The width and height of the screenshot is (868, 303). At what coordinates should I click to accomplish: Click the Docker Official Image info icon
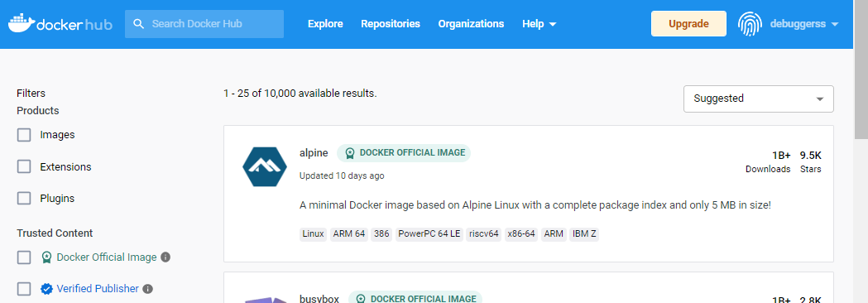165,257
